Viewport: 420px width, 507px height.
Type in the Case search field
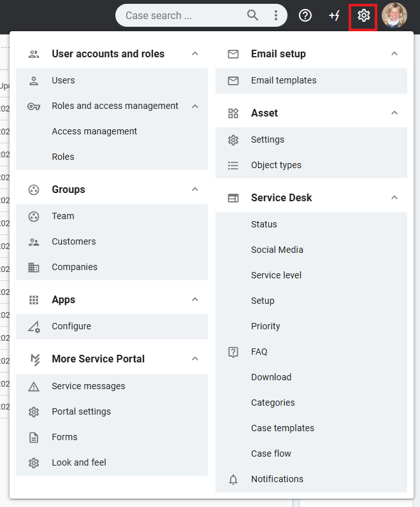(x=182, y=15)
